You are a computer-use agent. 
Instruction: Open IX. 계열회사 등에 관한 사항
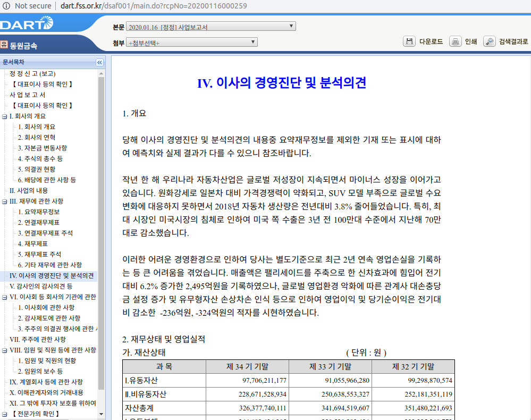tap(46, 382)
